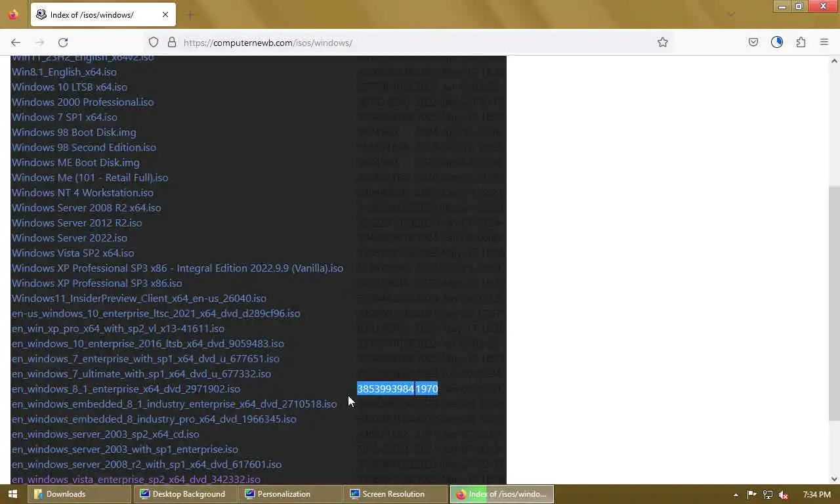Open en_win_xp_pro_x64_with_sp2_vl link

[x=117, y=328]
